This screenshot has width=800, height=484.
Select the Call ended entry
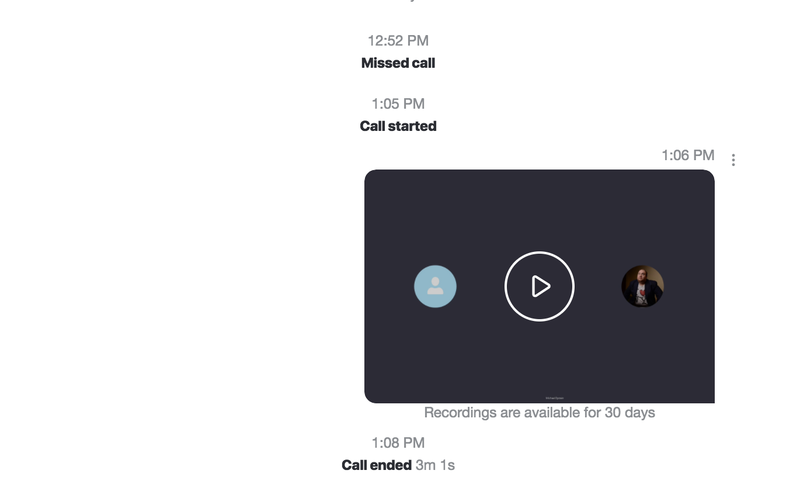(377, 465)
